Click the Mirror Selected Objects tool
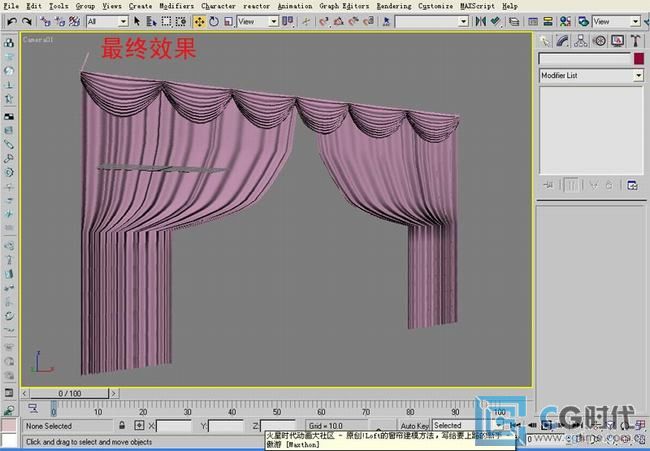 click(480, 21)
